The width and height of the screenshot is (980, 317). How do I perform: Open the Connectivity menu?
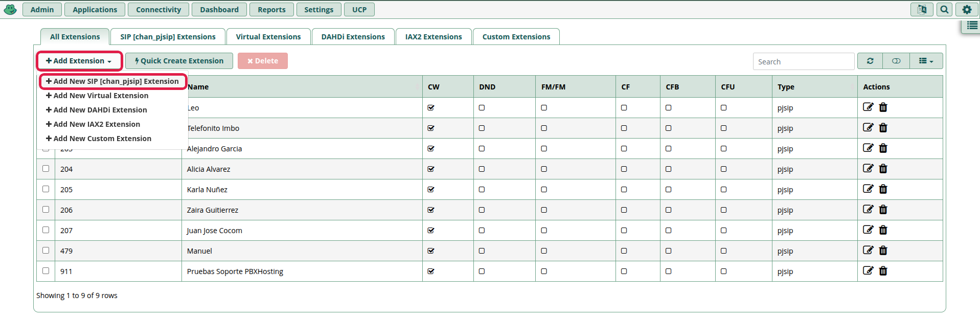pos(158,9)
